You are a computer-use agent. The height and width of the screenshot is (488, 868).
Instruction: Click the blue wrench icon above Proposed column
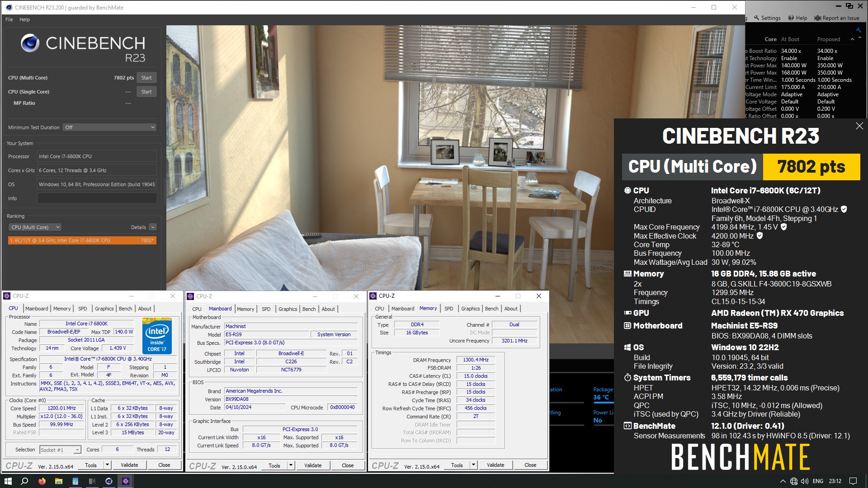pos(859,30)
